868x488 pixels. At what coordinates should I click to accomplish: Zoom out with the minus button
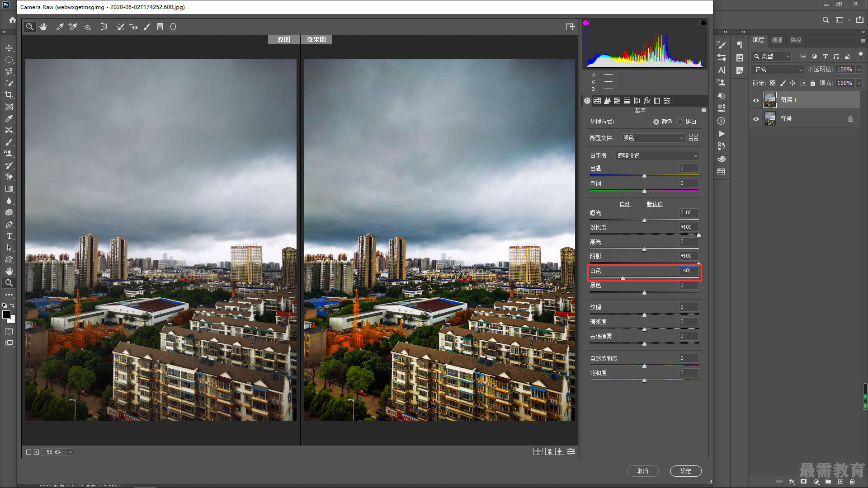click(28, 452)
